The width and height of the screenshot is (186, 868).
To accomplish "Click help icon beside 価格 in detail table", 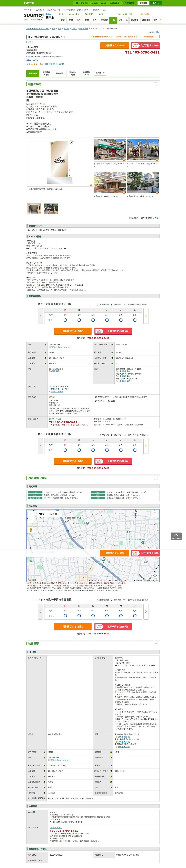I will (45, 345).
